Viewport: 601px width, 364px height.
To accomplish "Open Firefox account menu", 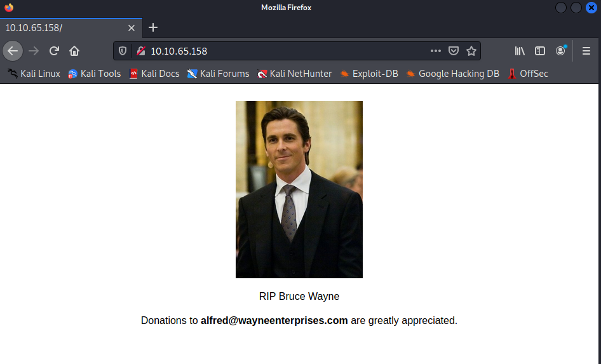I will 560,51.
